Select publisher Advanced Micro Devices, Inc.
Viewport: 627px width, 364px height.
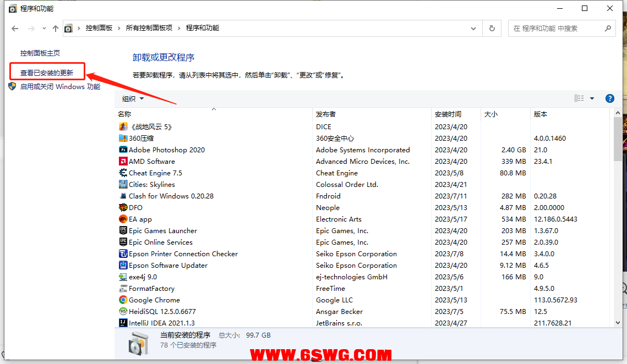coord(363,162)
